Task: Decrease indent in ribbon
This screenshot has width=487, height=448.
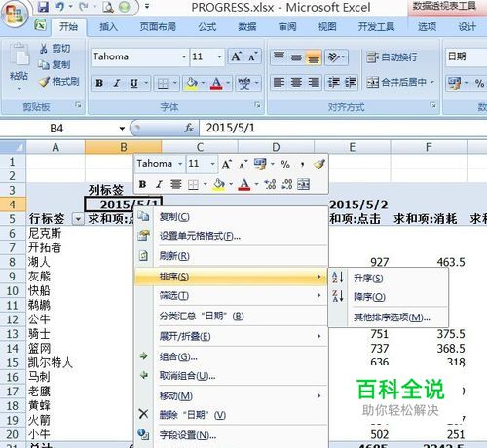Action: click(333, 83)
